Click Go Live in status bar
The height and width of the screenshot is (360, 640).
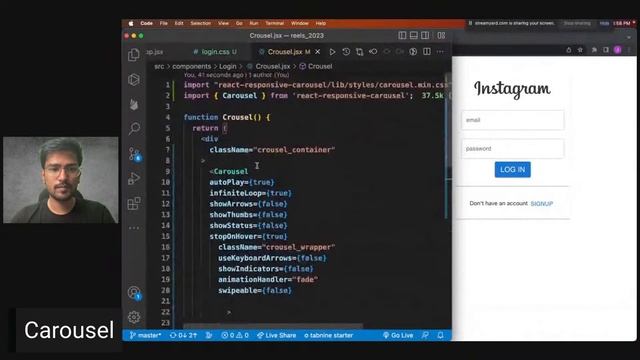(398, 336)
